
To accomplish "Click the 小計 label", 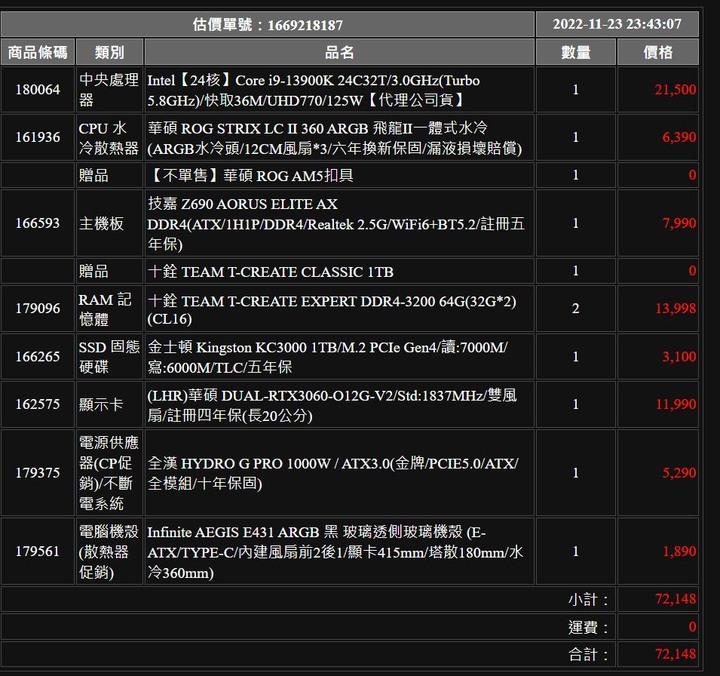I will coord(588,599).
